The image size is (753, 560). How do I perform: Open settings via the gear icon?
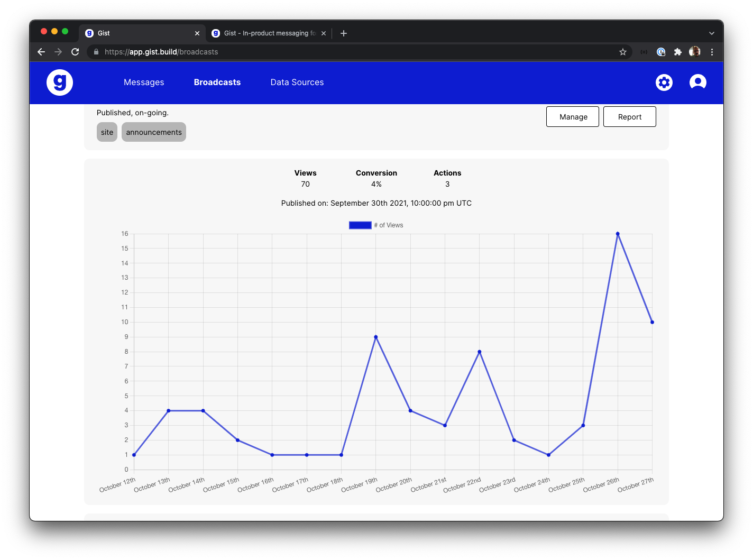pyautogui.click(x=664, y=82)
